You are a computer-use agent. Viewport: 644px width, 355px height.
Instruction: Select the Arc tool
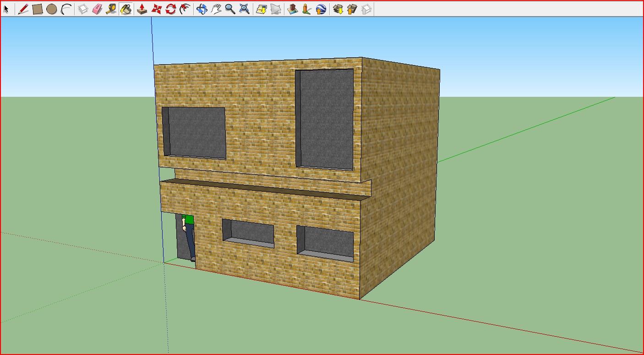pos(66,9)
